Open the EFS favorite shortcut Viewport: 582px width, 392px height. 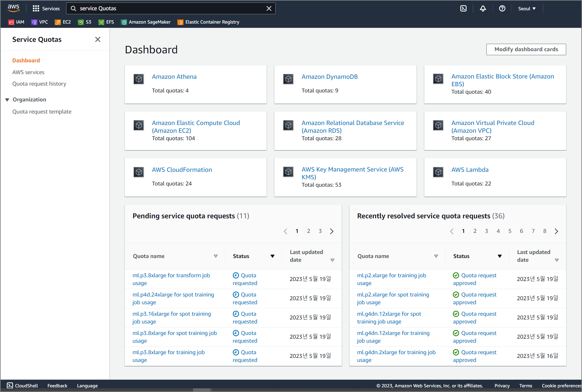tap(106, 22)
